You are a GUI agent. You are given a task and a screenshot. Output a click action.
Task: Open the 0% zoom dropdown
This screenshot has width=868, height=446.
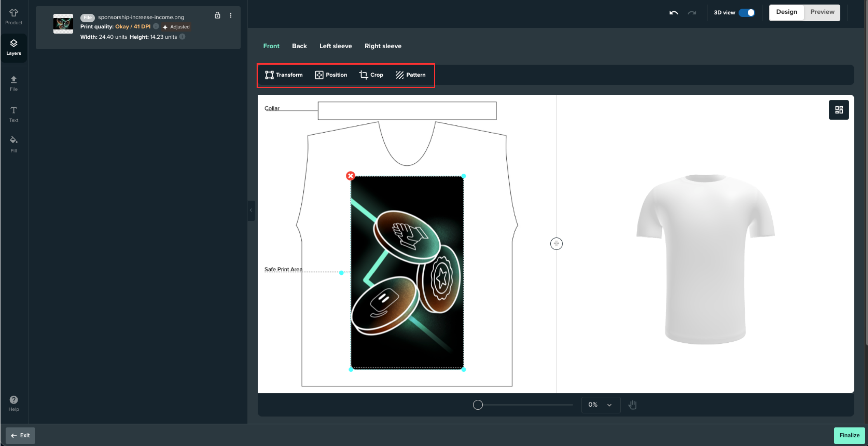[x=601, y=405]
